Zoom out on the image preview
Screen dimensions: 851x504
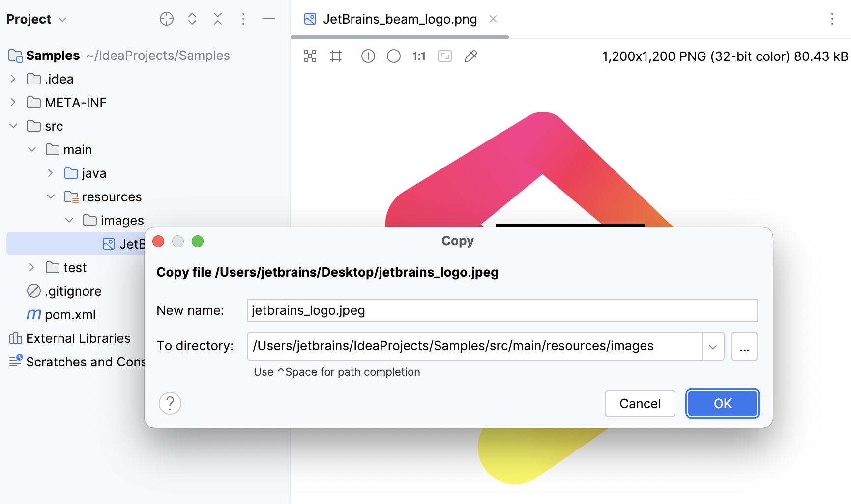point(393,56)
